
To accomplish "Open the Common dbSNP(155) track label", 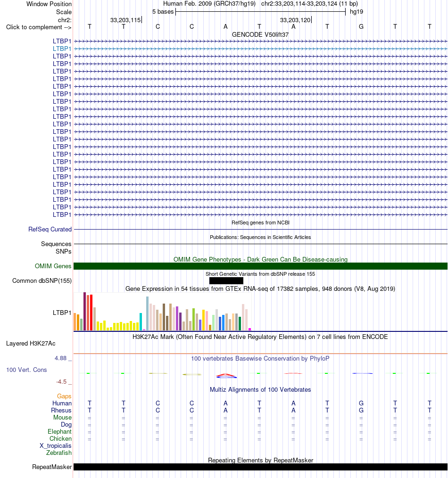I will coord(42,281).
